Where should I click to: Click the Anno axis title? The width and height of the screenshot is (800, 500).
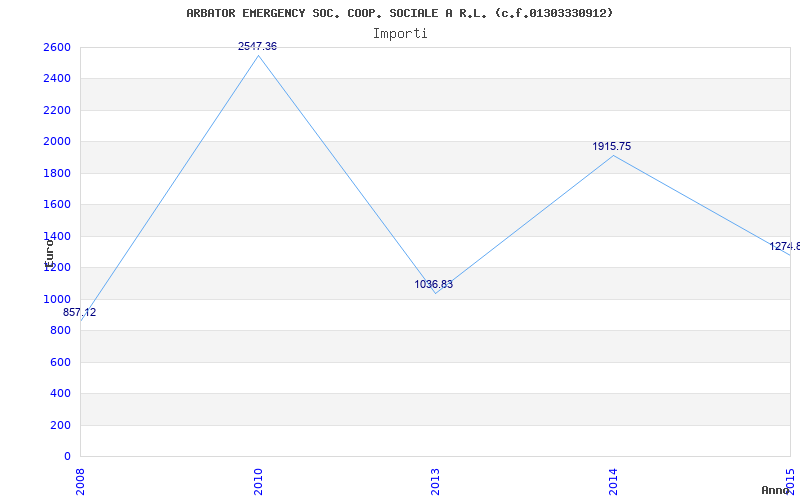[x=775, y=490]
